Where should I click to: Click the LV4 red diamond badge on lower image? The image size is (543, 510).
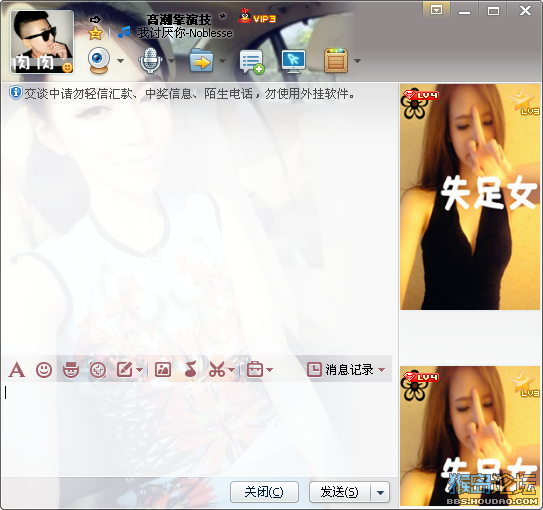421,377
